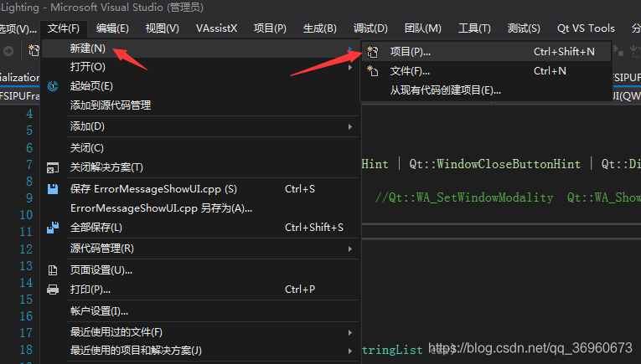
Task: Click the printer icon
Action: [x=53, y=290]
